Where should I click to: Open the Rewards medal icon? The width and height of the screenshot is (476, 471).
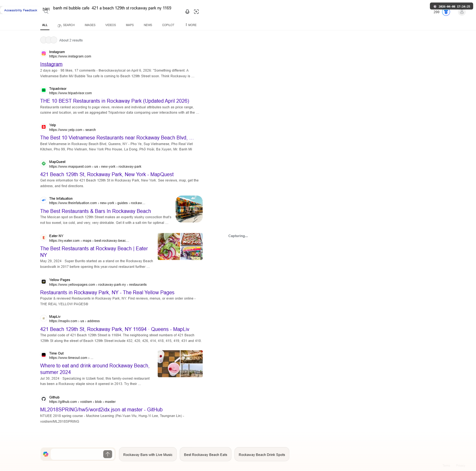(446, 12)
